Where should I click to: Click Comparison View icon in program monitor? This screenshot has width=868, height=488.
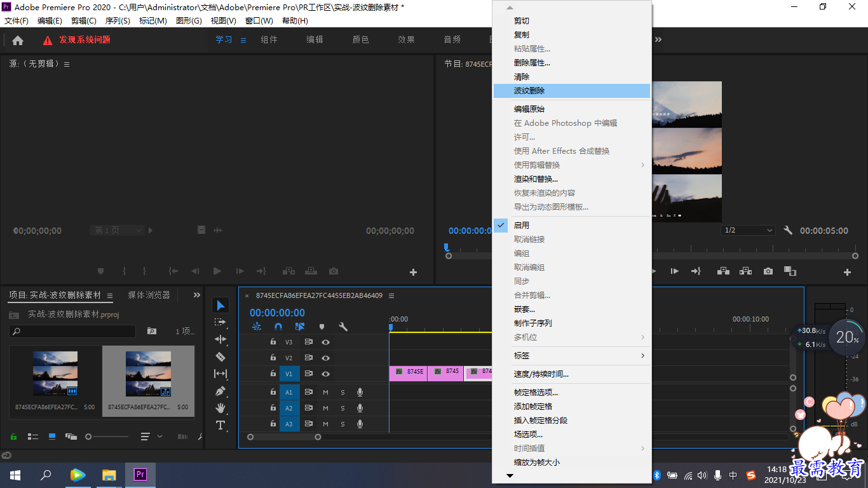tap(790, 271)
